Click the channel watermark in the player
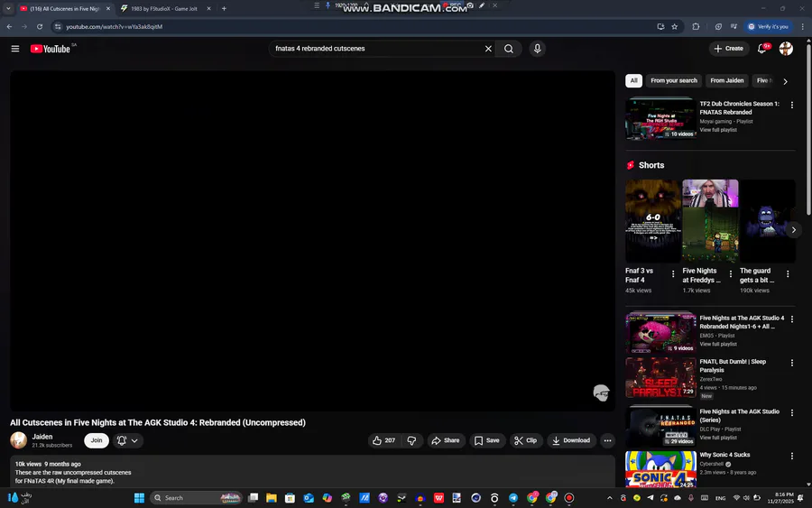The image size is (812, 508). pos(601,393)
